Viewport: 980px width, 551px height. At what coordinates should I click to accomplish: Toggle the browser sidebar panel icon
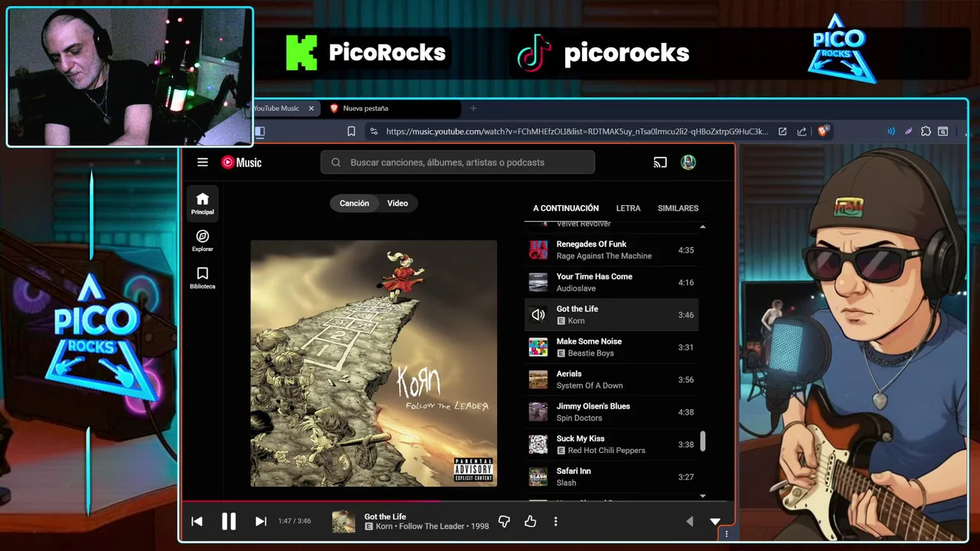coord(260,132)
